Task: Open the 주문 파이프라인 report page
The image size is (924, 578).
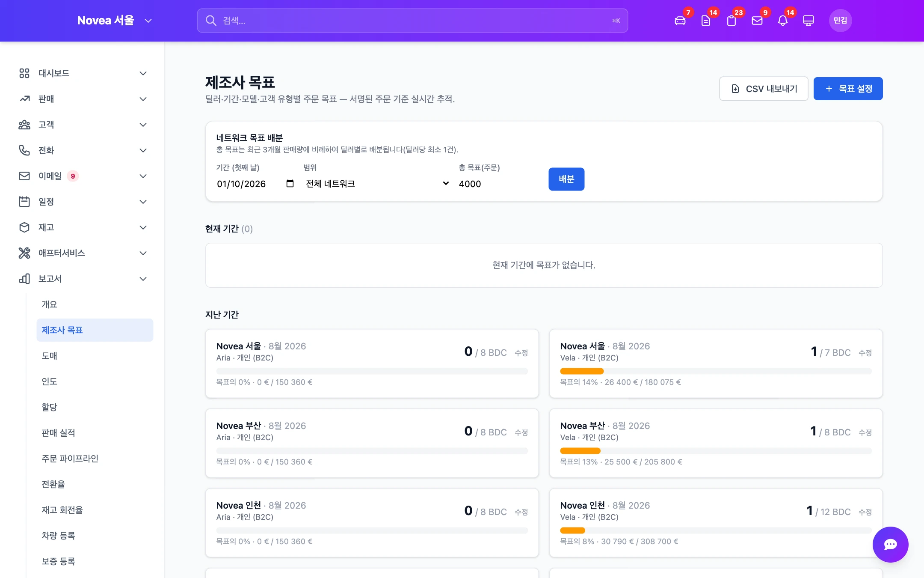Action: 95,459
